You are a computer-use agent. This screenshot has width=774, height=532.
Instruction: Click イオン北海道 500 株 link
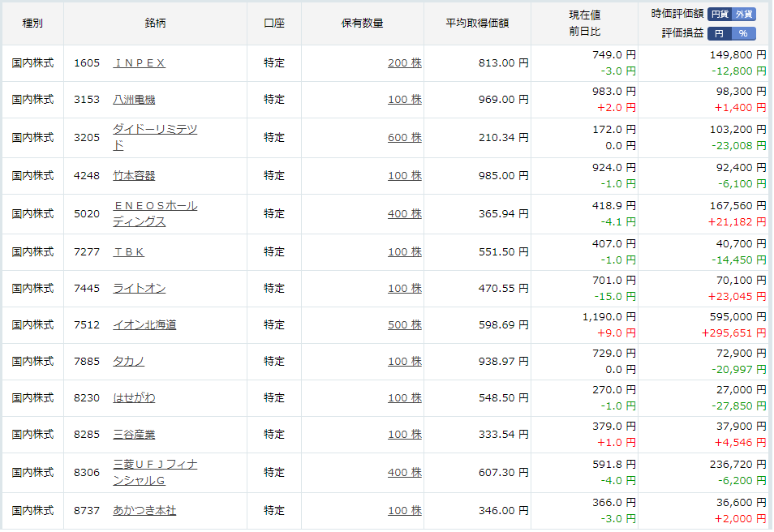click(405, 324)
